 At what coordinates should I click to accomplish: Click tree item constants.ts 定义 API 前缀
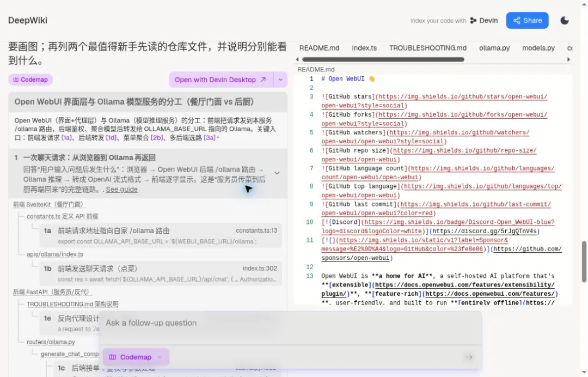click(x=62, y=216)
